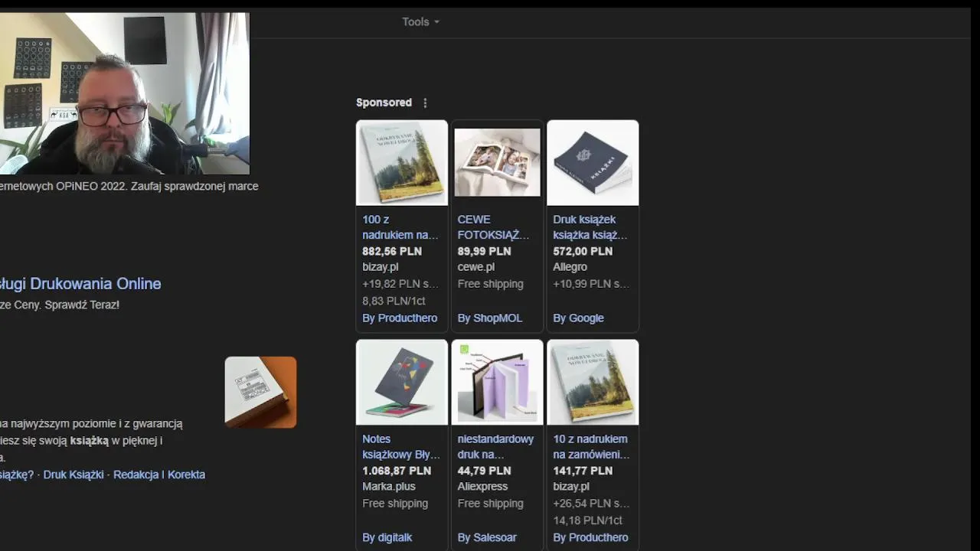The width and height of the screenshot is (980, 551).
Task: Open the book thumbnail beside the search result
Action: click(260, 392)
